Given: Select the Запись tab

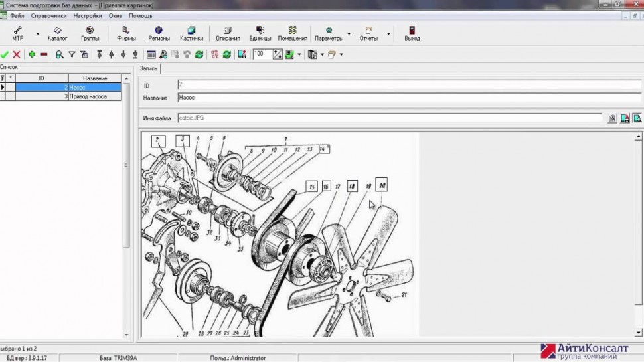Looking at the screenshot, I should (x=149, y=69).
